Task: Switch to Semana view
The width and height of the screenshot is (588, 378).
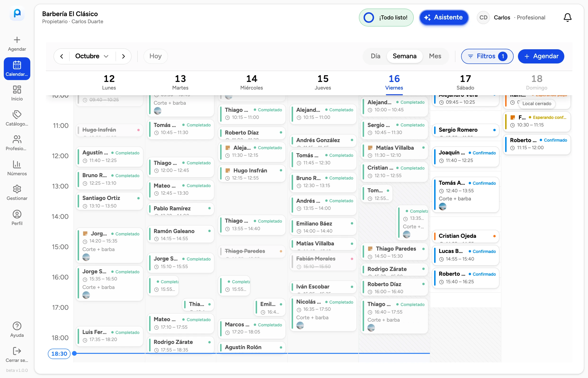Action: click(x=404, y=56)
